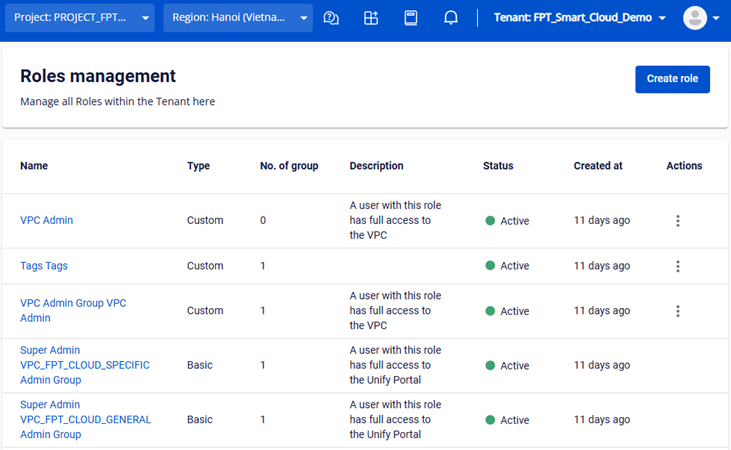Open the Tenant FPT_Smart_Cloud_Demo dropdown
This screenshot has width=731, height=450.
(580, 18)
